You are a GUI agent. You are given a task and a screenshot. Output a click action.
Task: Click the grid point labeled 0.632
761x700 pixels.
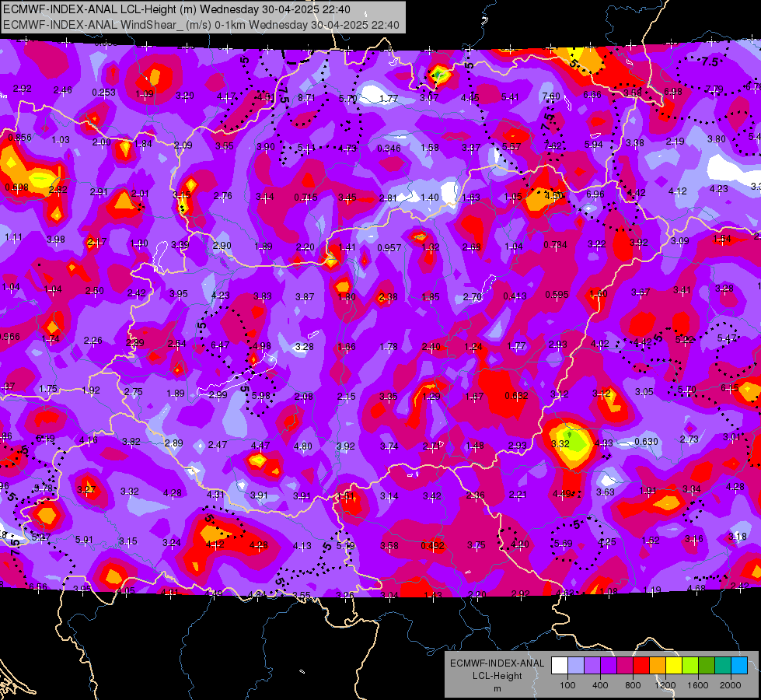pos(516,395)
